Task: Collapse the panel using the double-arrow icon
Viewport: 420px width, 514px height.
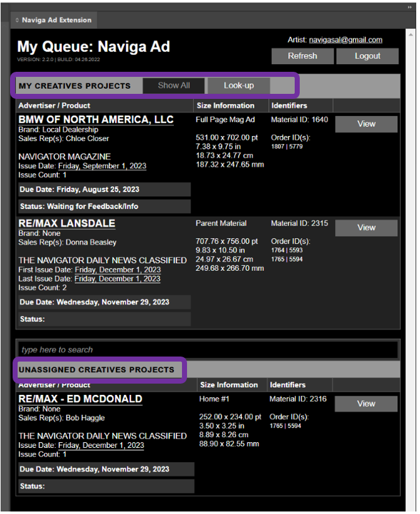Action: coord(410,7)
